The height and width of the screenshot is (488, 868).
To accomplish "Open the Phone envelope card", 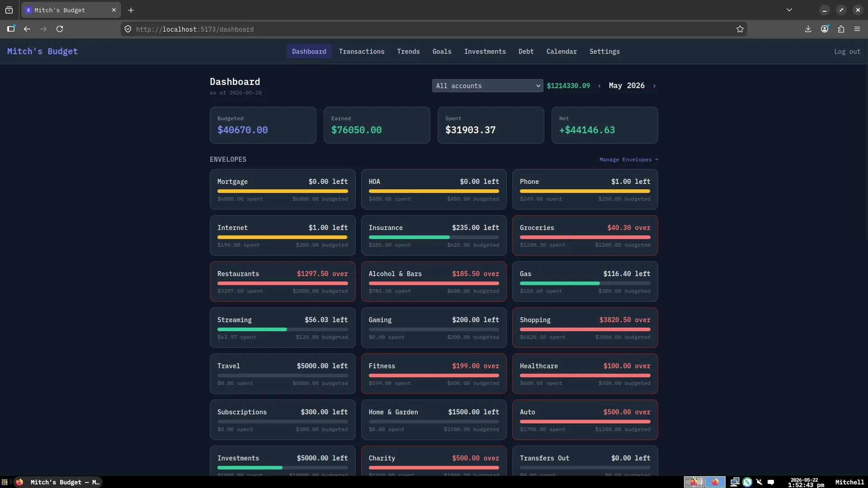I will click(585, 189).
